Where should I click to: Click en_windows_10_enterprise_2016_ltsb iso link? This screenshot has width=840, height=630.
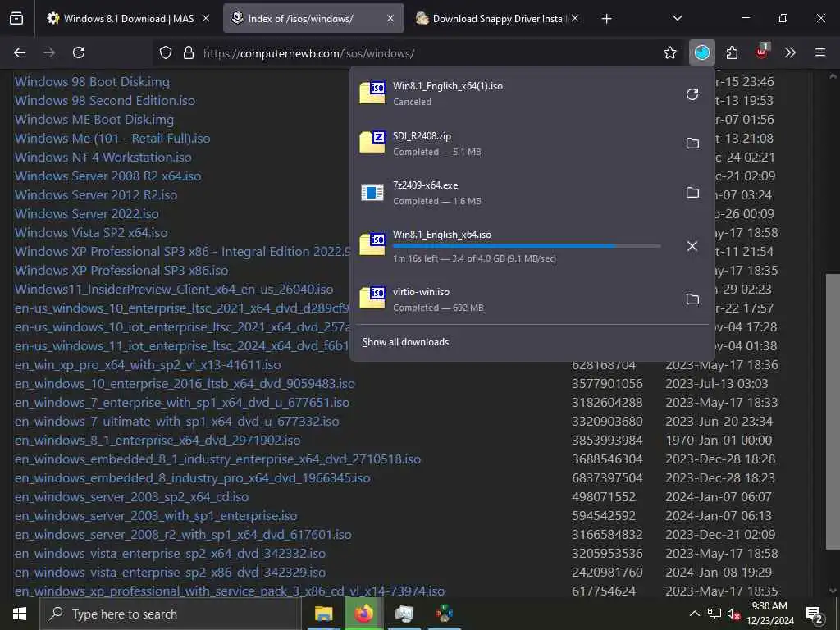point(185,384)
